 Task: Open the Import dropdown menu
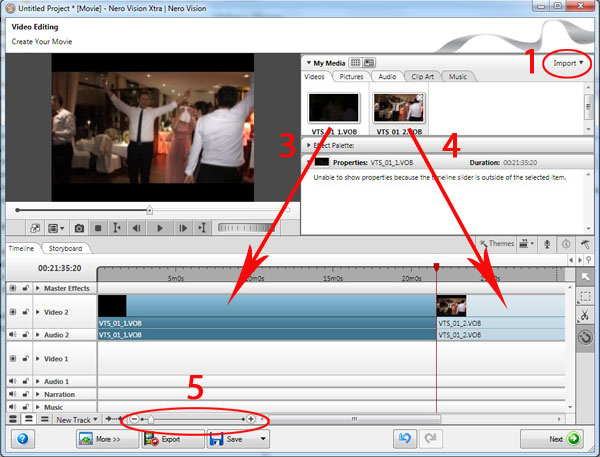(x=567, y=62)
